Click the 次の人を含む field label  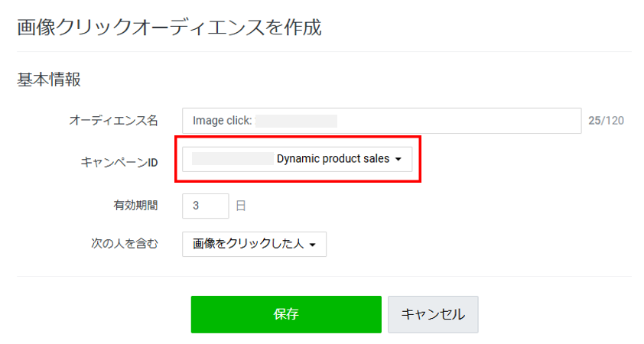pos(124,244)
